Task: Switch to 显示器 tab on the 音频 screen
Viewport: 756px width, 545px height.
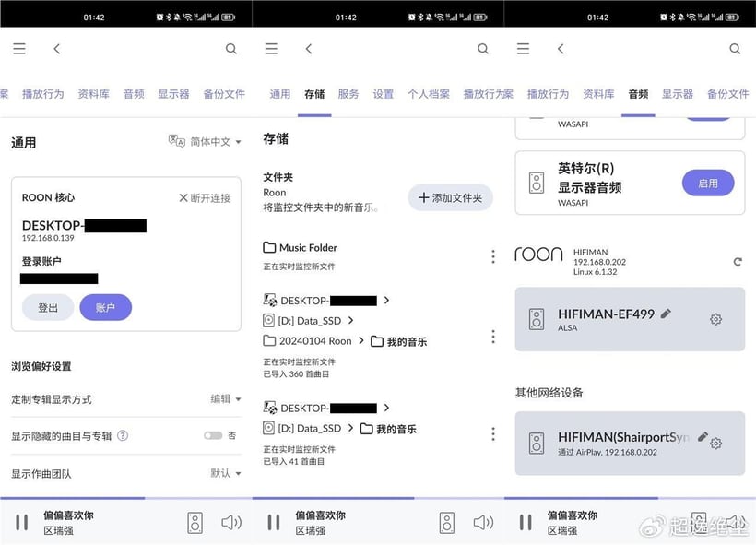Action: point(677,94)
